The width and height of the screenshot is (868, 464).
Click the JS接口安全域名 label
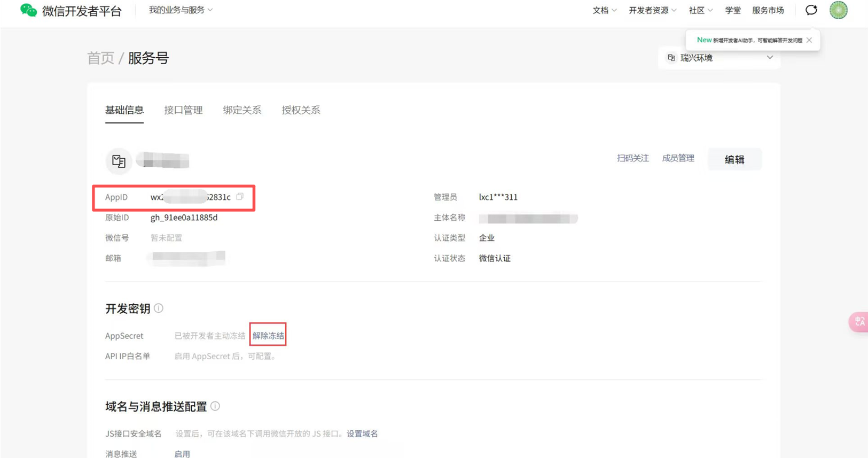[134, 434]
